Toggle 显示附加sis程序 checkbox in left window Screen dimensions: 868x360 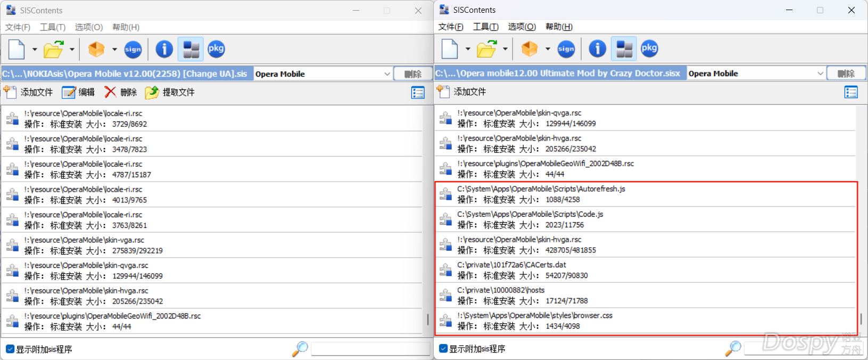[10, 349]
